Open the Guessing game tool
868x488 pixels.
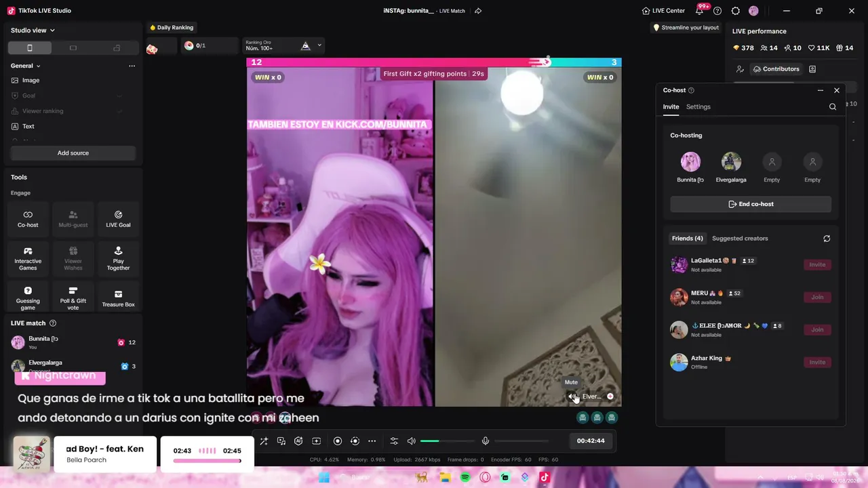pos(28,298)
